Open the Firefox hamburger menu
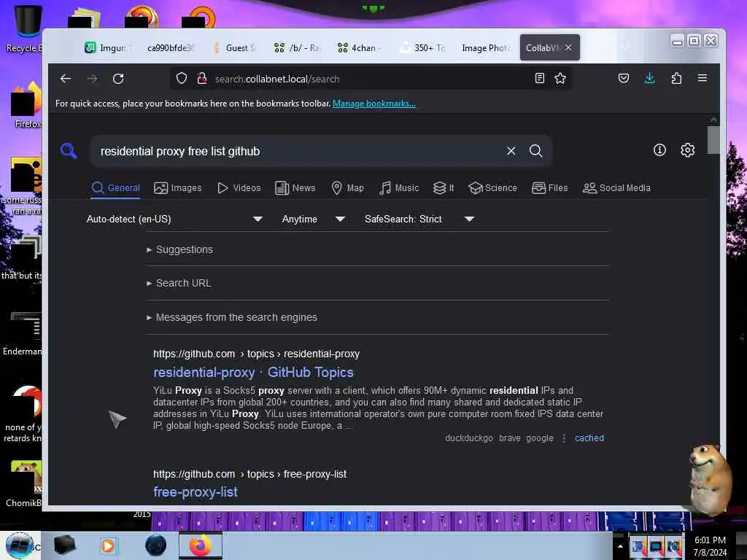The width and height of the screenshot is (747, 560). click(x=703, y=78)
